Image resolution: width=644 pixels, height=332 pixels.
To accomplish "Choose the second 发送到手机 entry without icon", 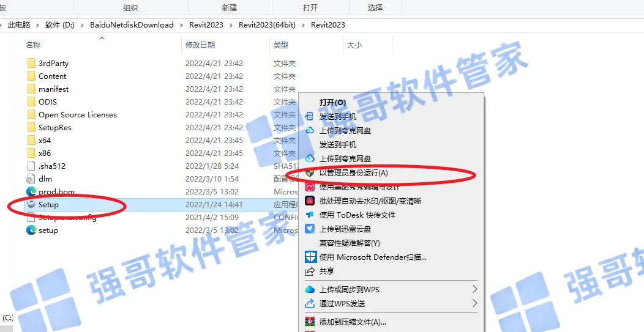I will coord(338,144).
